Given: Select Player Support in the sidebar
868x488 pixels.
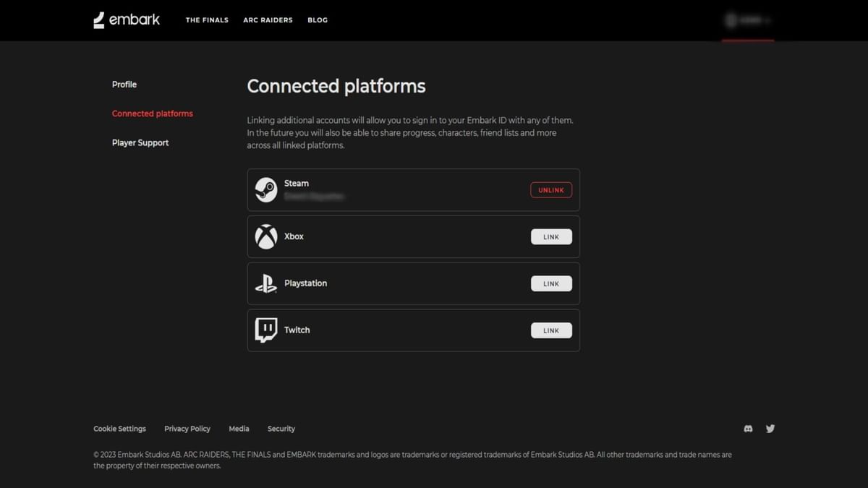Looking at the screenshot, I should pos(140,142).
